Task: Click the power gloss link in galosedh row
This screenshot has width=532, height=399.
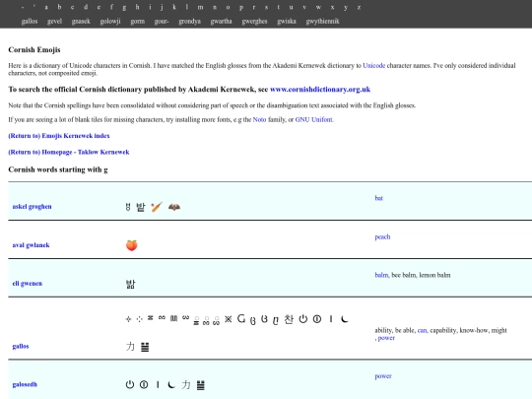Action: [x=383, y=376]
